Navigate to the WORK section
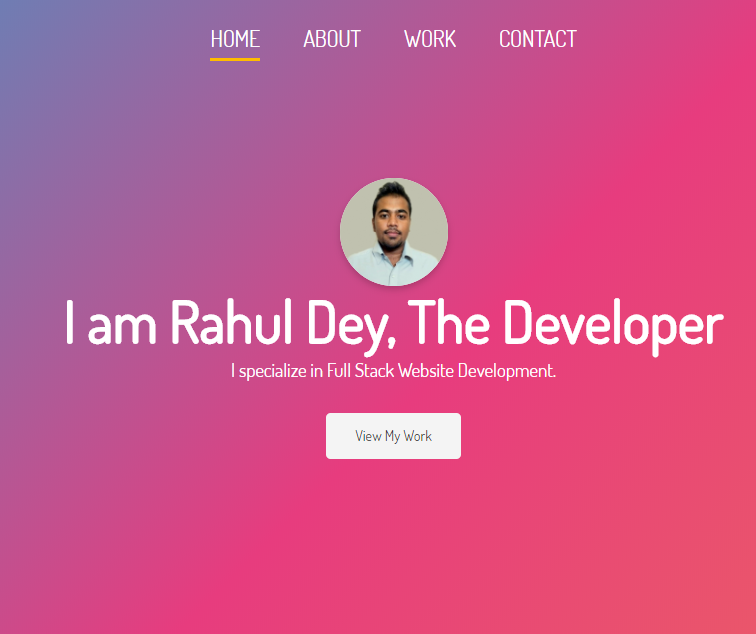 point(430,39)
